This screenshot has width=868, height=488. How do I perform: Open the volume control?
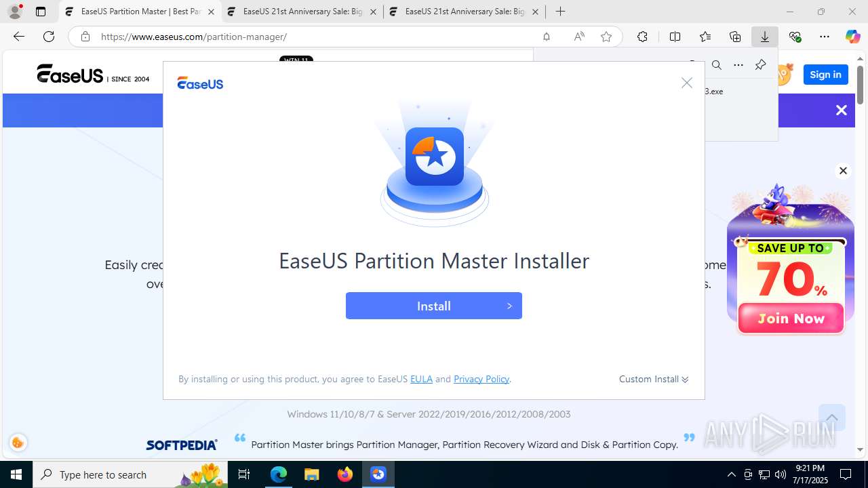(x=781, y=474)
